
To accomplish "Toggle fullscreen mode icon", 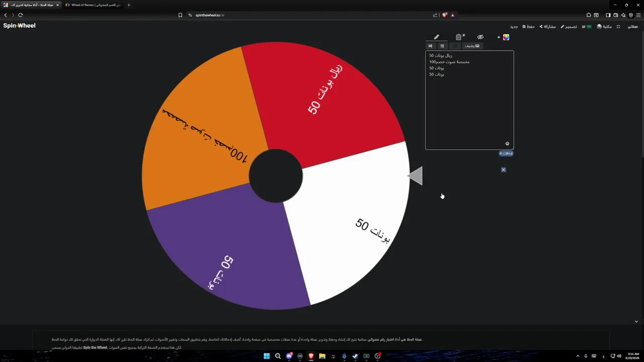I will (618, 27).
